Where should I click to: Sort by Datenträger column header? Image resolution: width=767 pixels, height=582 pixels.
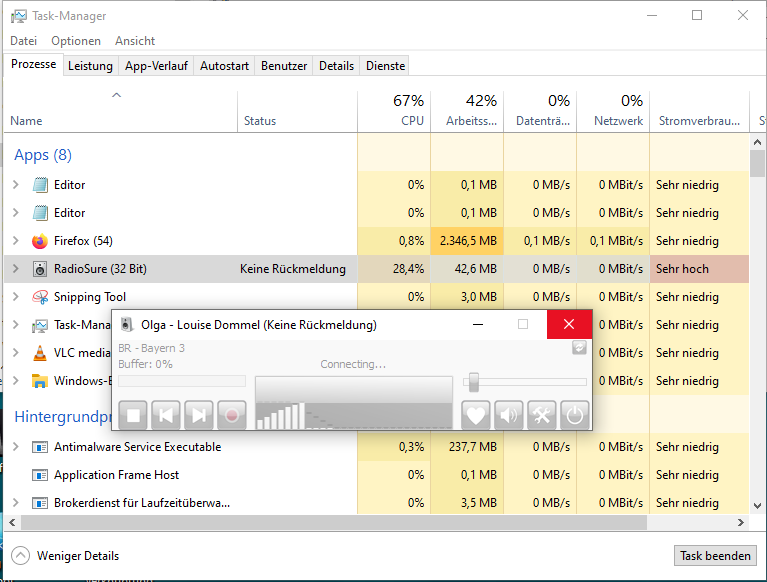coord(540,112)
